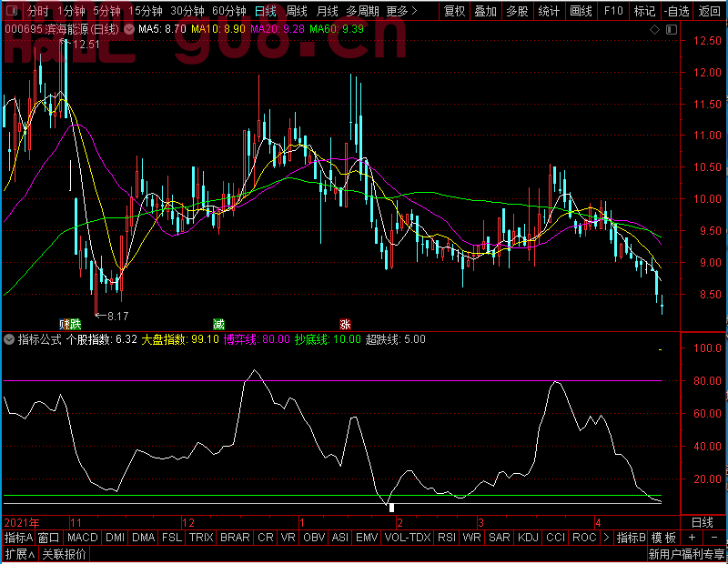Zoom in with the + button

pos(693,538)
